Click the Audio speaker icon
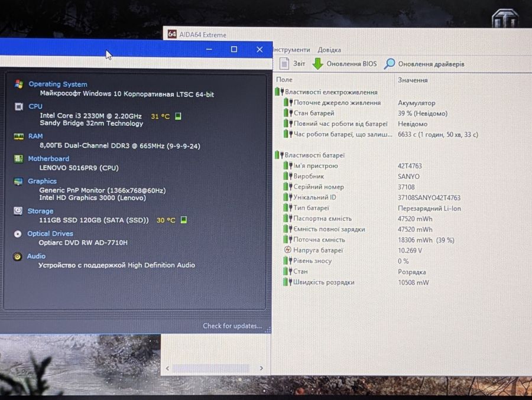 pos(17,256)
